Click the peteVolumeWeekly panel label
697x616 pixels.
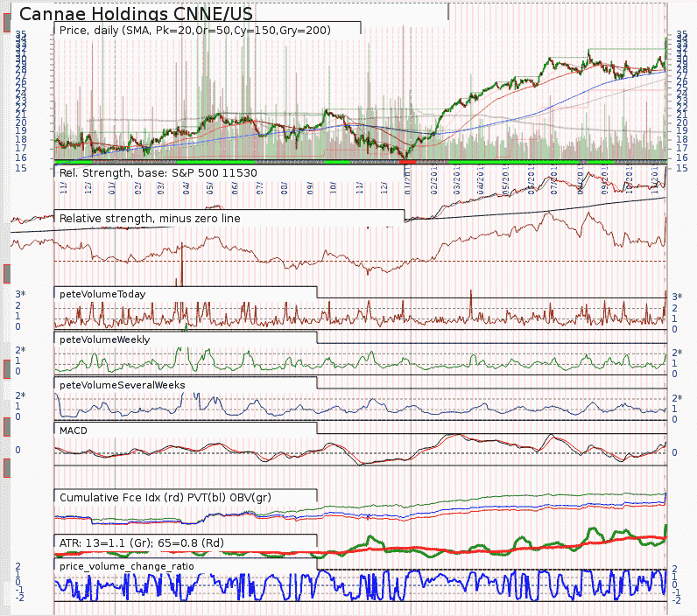pos(105,339)
